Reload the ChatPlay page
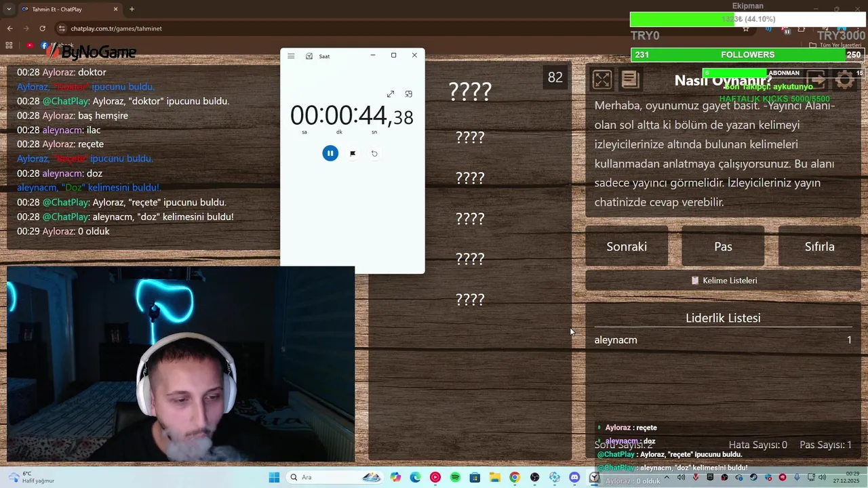This screenshot has width=868, height=488. pyautogui.click(x=42, y=28)
